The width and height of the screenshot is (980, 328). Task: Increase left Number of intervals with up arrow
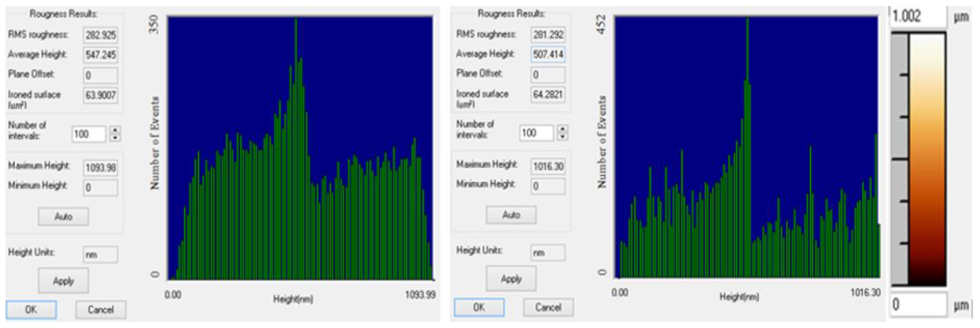[115, 130]
